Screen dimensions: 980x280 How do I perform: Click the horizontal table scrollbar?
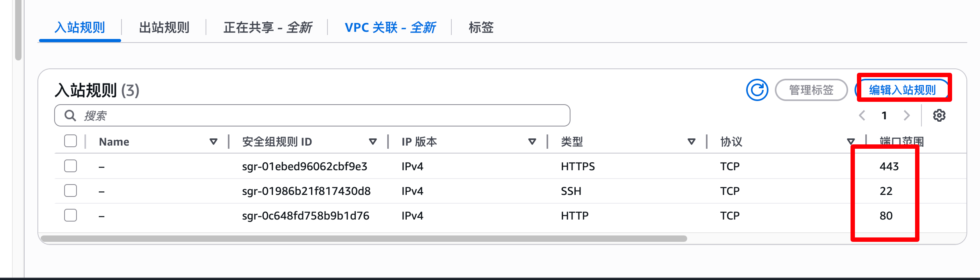[x=363, y=239]
